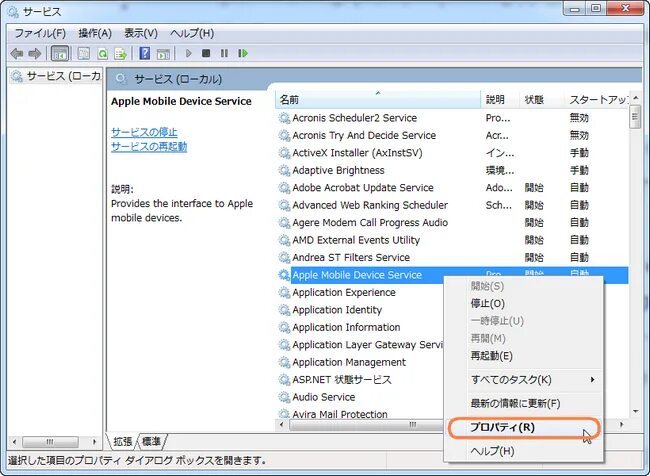
Task: Open the ファイル(F) menu
Action: click(40, 33)
